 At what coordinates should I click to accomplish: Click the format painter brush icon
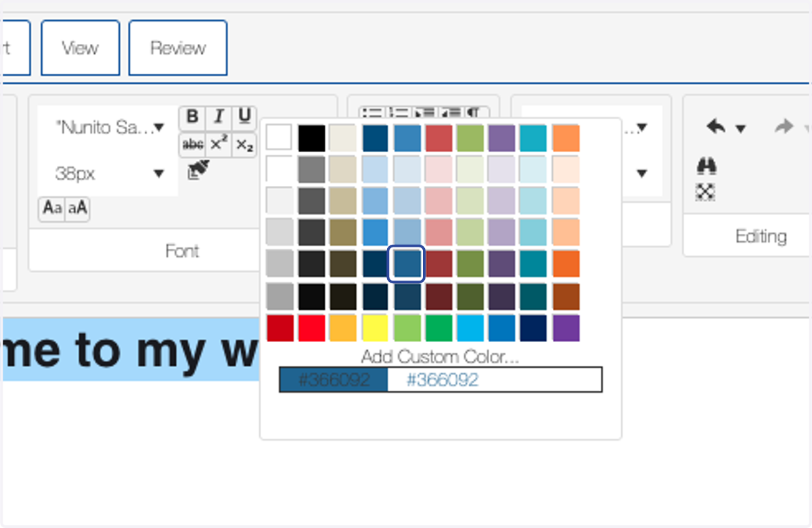199,170
